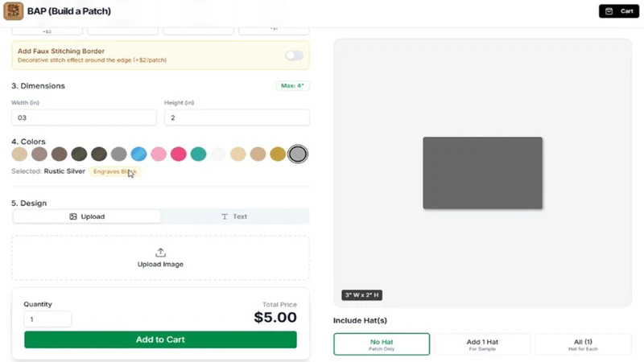Select the fifth dark brown-green color swatch
Screen dimensions: 644x362
[99, 154]
